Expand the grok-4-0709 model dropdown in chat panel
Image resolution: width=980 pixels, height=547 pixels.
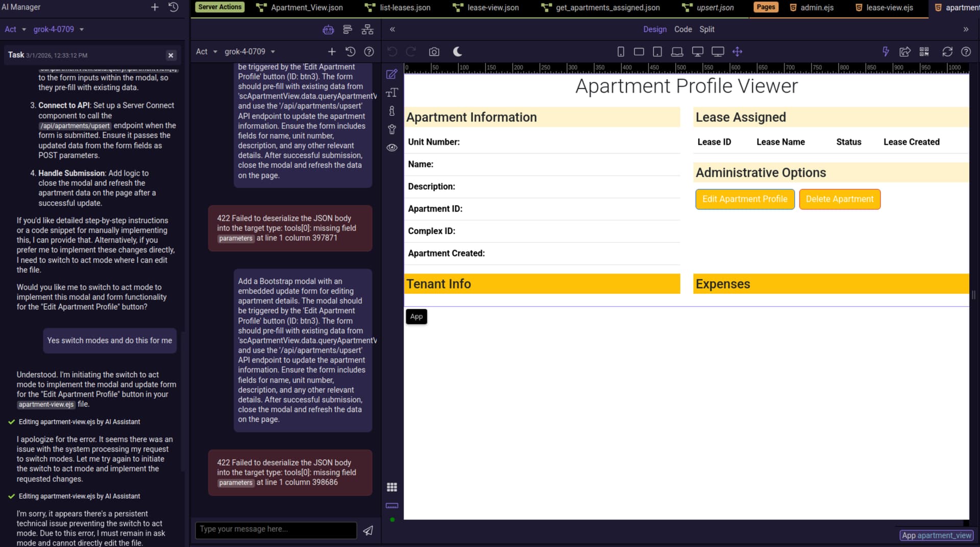pyautogui.click(x=250, y=52)
